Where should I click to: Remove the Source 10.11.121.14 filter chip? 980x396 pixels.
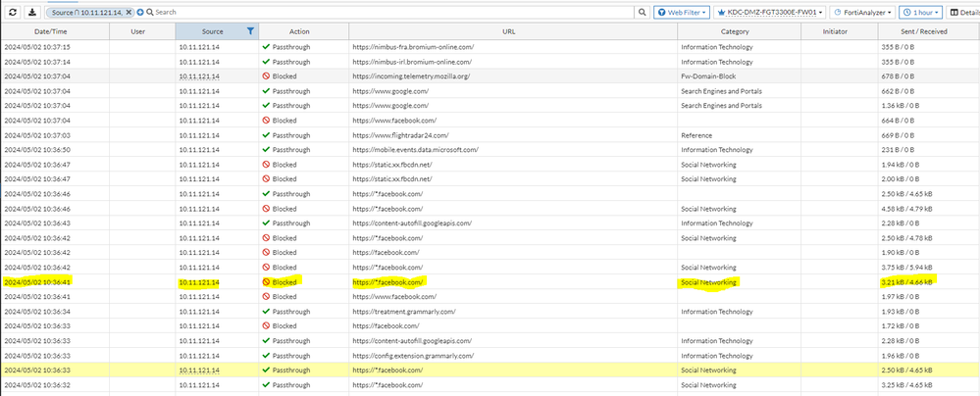tap(129, 12)
